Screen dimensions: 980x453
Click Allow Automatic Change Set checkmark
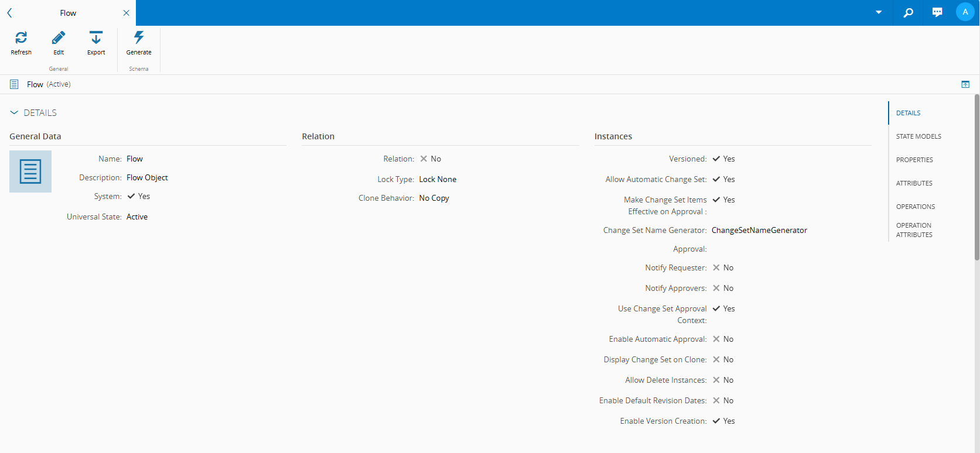(x=716, y=179)
